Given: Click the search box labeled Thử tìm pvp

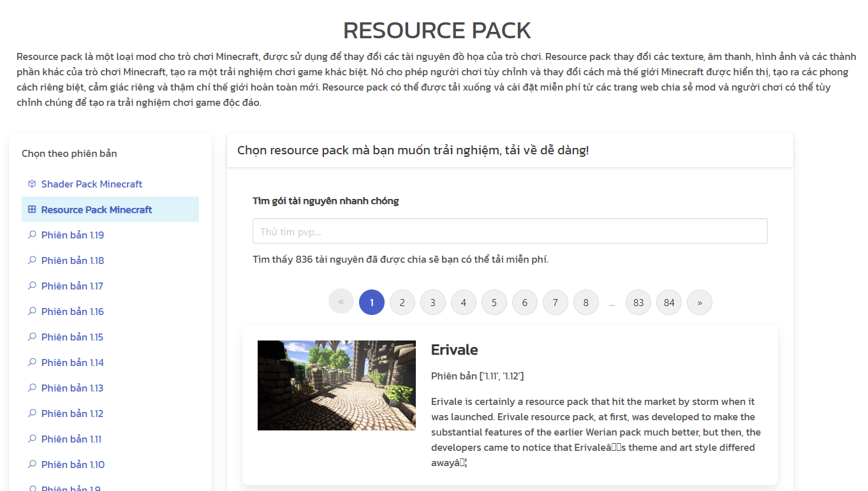Looking at the screenshot, I should coord(510,230).
